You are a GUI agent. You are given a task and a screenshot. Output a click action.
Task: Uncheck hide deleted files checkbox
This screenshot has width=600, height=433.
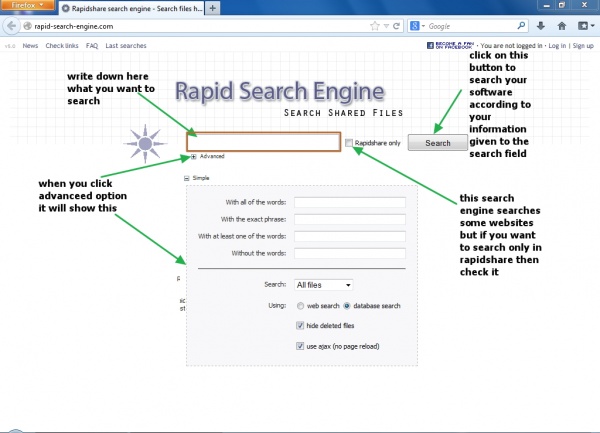(300, 326)
